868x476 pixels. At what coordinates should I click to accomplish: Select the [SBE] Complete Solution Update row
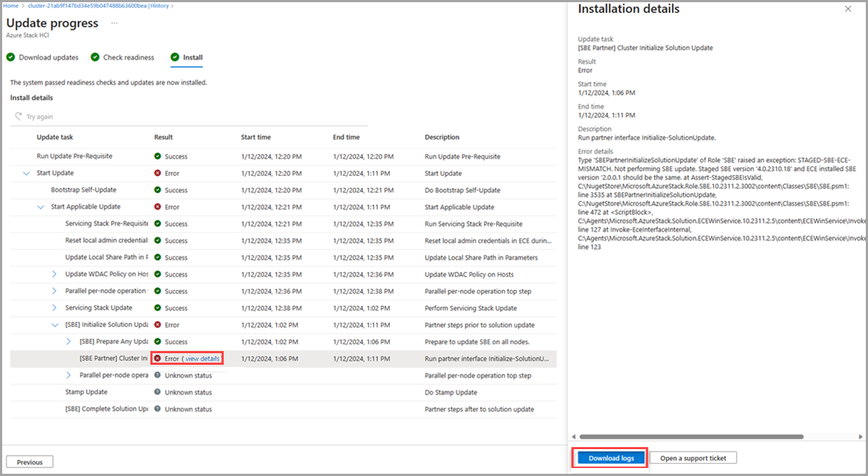coord(283,409)
